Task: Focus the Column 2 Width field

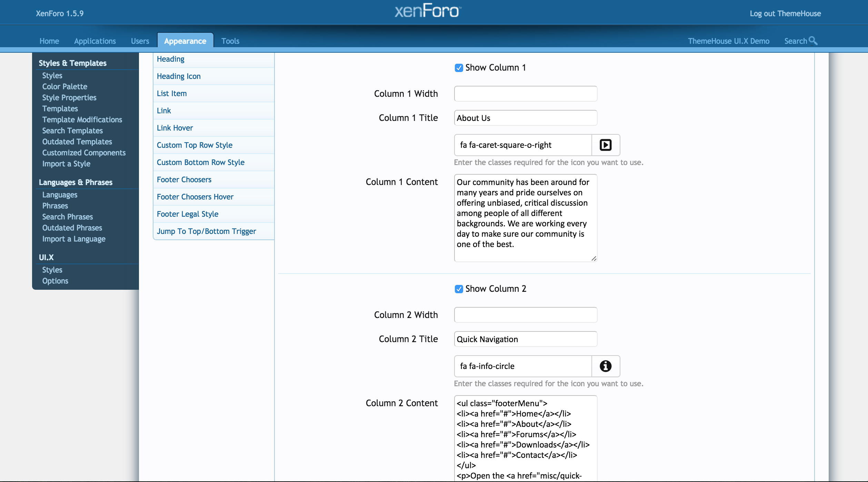Action: coord(526,315)
